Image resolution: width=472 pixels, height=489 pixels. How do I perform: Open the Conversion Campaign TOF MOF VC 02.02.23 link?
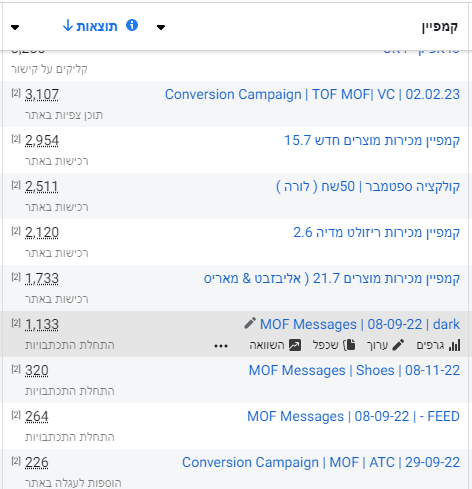click(x=312, y=94)
